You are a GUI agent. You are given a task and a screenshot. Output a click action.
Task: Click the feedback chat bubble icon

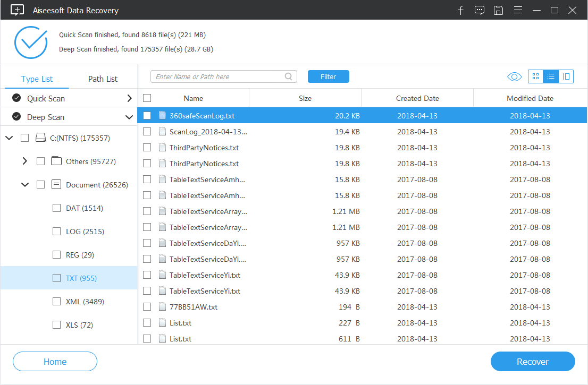click(480, 10)
